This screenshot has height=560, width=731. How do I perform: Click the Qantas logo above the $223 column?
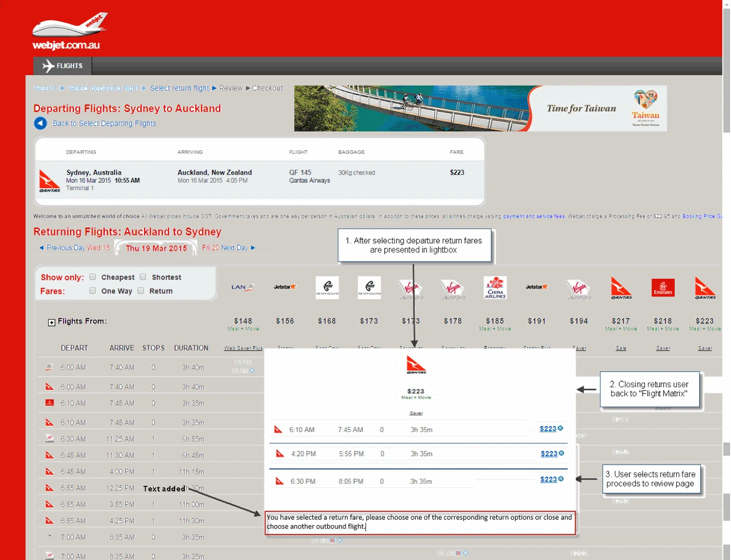705,288
